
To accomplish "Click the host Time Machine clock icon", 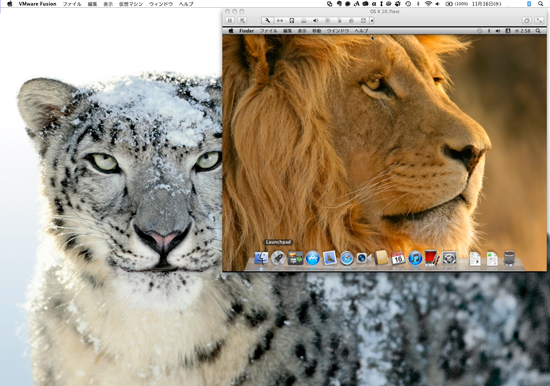I will pyautogui.click(x=408, y=4).
